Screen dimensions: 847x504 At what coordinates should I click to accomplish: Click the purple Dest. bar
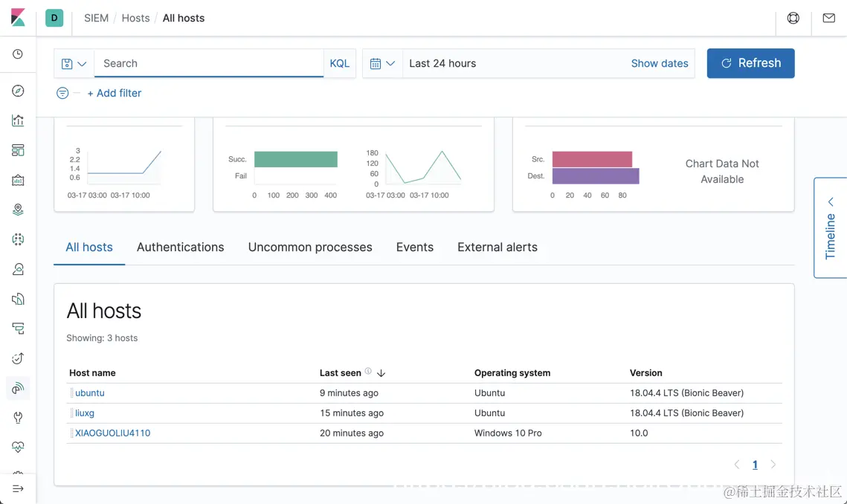[596, 176]
